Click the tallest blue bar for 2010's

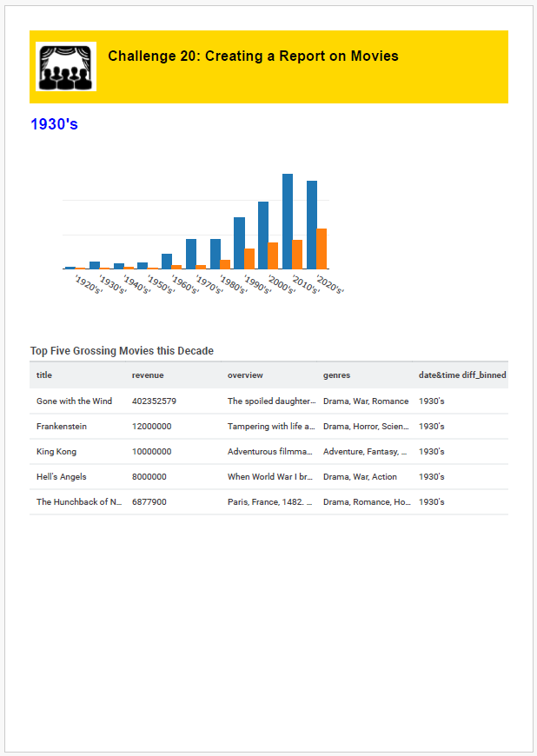[x=288, y=222]
